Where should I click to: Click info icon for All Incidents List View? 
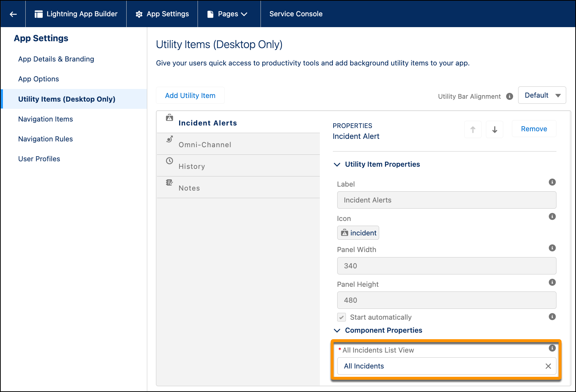click(x=552, y=348)
